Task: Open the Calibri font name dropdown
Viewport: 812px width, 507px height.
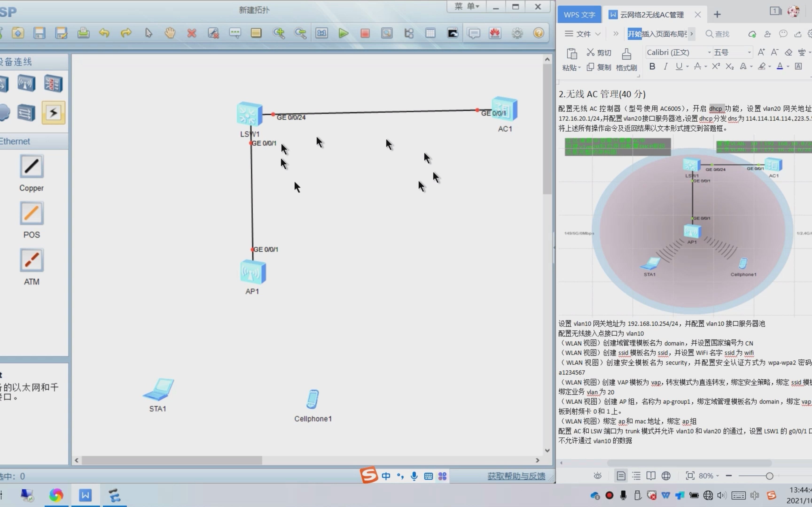Action: pyautogui.click(x=709, y=53)
